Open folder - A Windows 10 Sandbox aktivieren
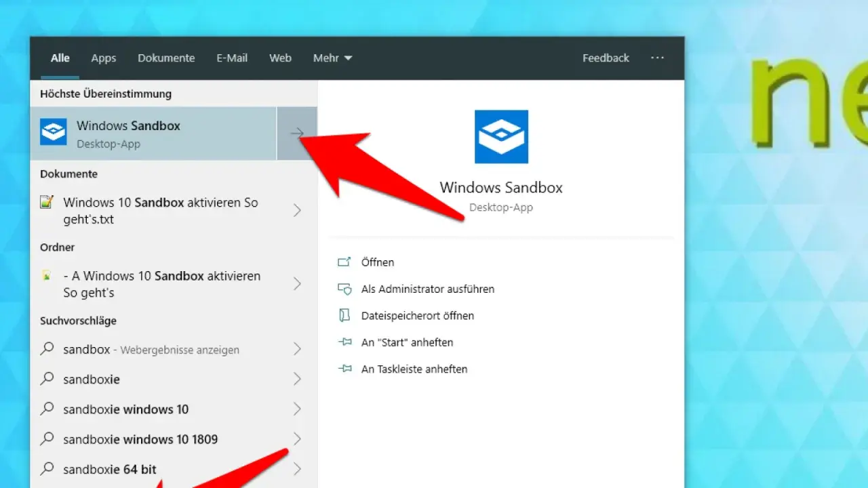 point(161,285)
